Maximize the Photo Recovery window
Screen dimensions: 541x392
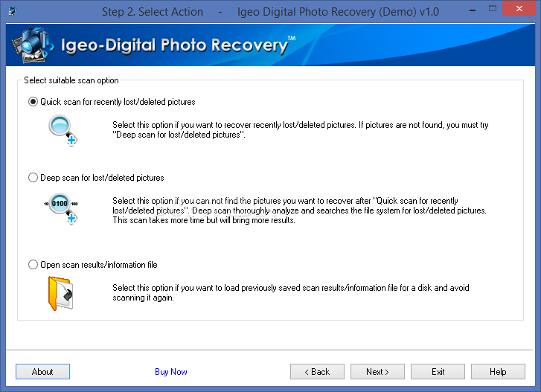493,9
